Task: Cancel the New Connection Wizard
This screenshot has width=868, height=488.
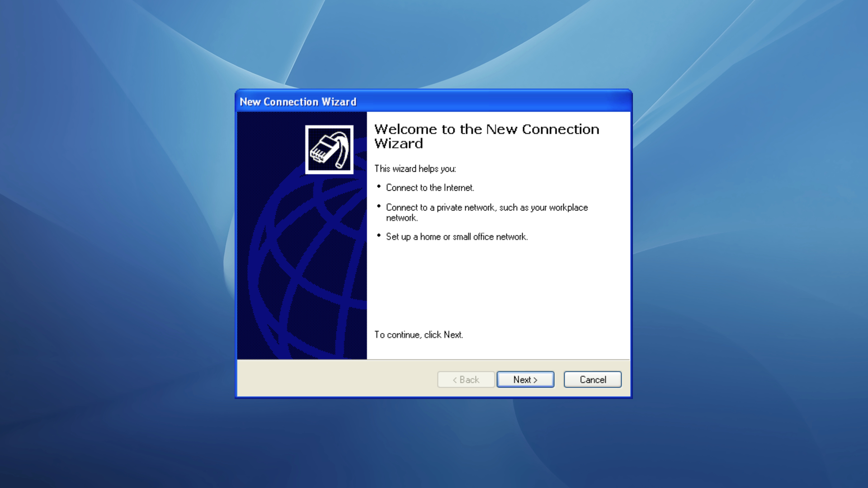Action: (x=592, y=380)
